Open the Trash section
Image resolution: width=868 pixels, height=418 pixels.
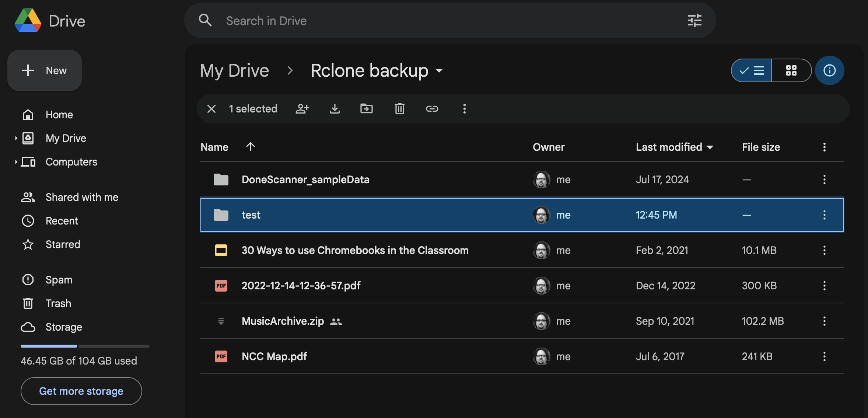(58, 303)
